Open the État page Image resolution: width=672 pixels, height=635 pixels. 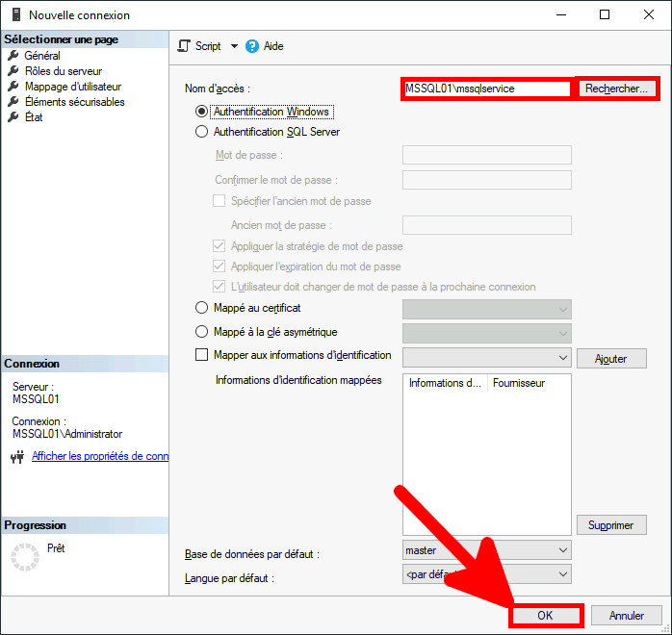click(x=34, y=117)
